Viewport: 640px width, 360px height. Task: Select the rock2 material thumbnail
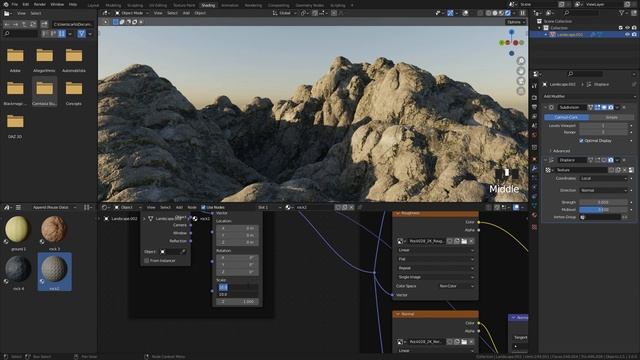pos(54,271)
